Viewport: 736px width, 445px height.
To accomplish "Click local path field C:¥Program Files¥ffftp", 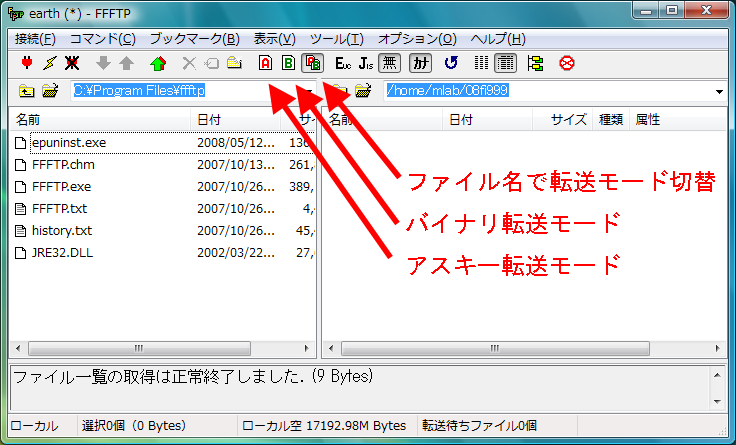I will tap(192, 91).
